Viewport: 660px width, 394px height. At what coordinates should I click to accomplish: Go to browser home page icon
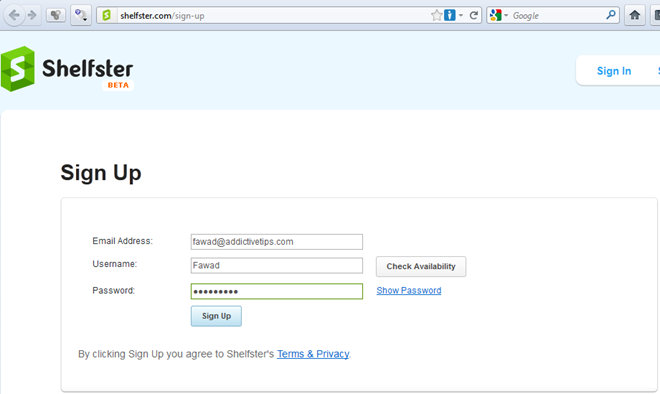pos(635,16)
